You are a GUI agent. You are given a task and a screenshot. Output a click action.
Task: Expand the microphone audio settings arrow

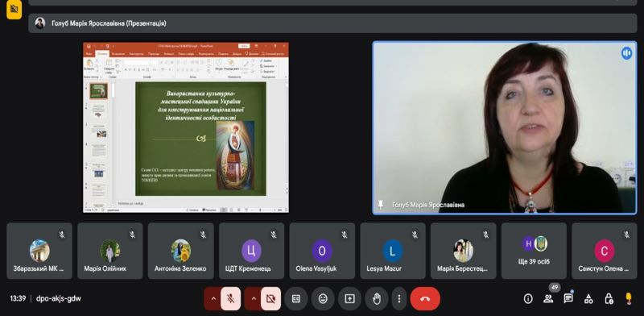pos(213,299)
